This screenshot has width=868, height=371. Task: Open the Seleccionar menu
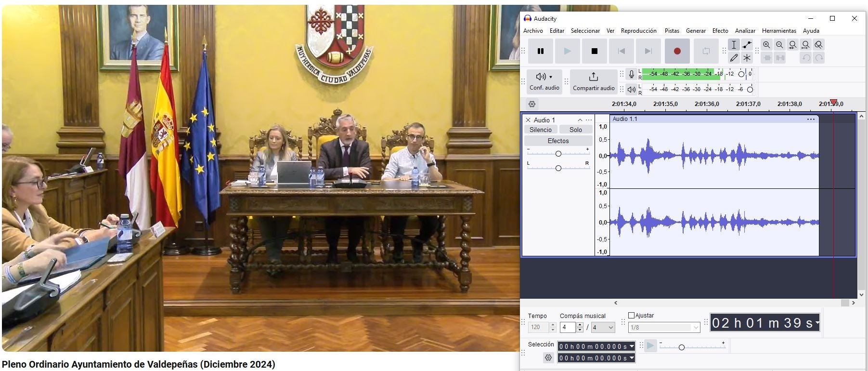coord(585,31)
